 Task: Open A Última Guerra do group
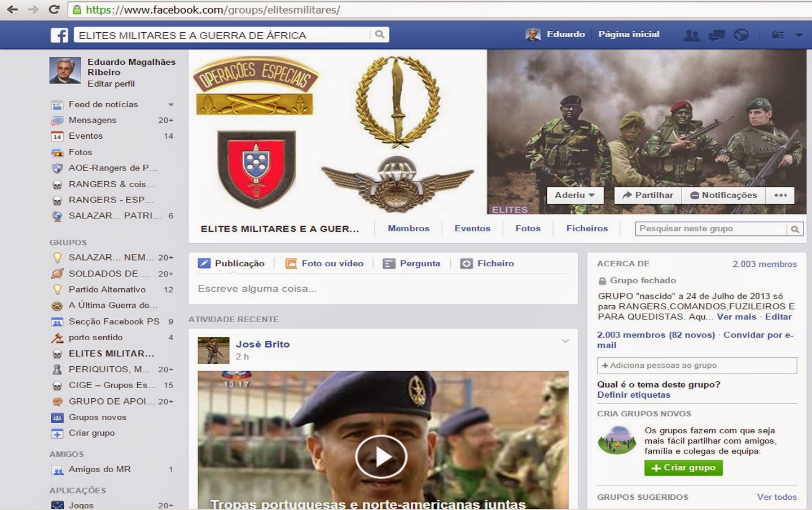tap(112, 305)
